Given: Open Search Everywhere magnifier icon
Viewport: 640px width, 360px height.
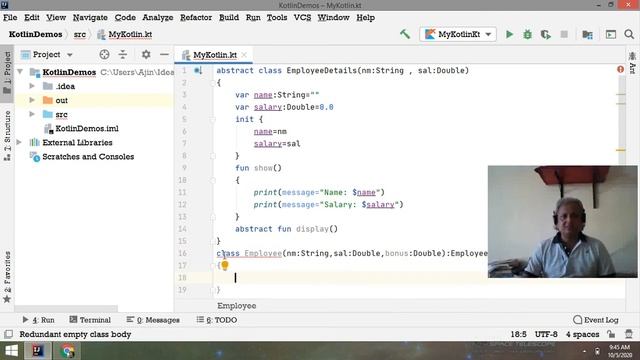Looking at the screenshot, I should tap(629, 34).
